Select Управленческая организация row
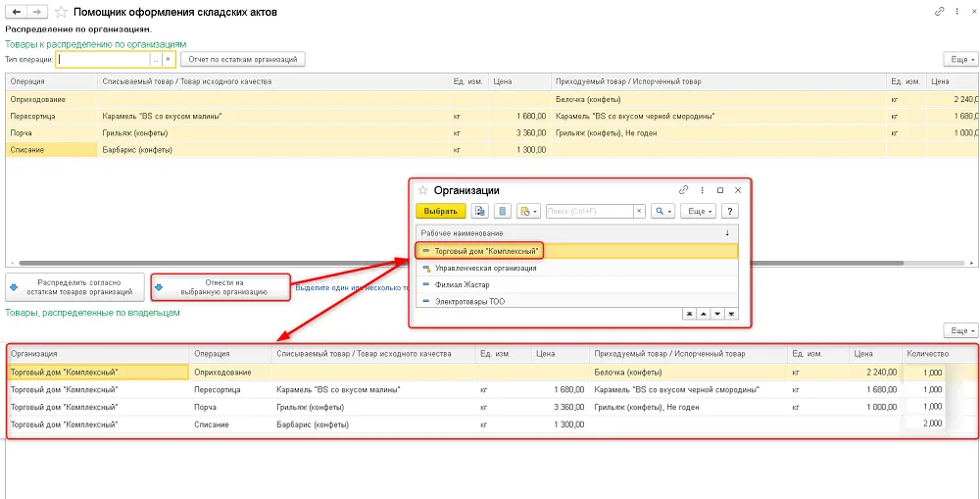Viewport: 980px width, 499px height. (x=577, y=268)
